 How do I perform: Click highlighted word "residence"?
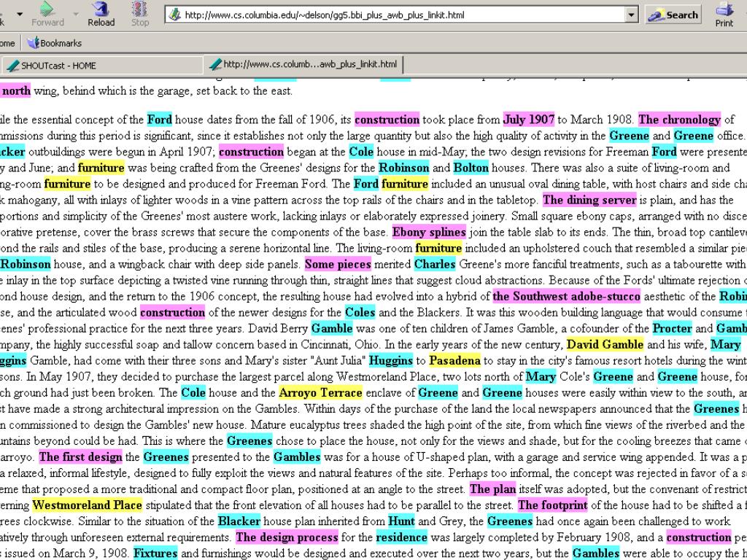[402, 537]
